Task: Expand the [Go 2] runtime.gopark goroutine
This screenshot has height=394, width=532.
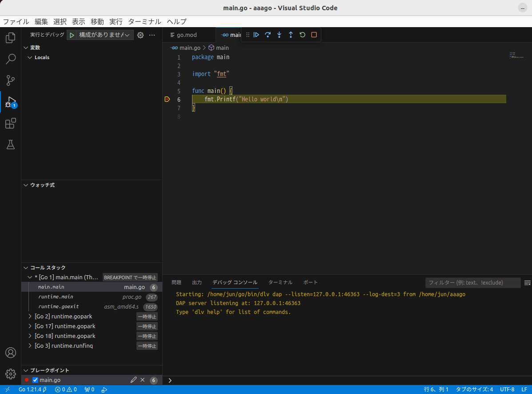Action: click(30, 317)
